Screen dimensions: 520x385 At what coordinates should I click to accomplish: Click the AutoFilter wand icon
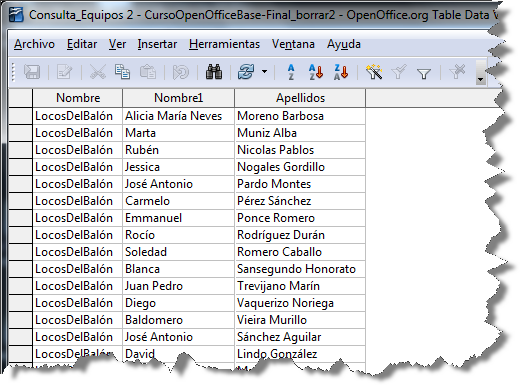coord(374,72)
